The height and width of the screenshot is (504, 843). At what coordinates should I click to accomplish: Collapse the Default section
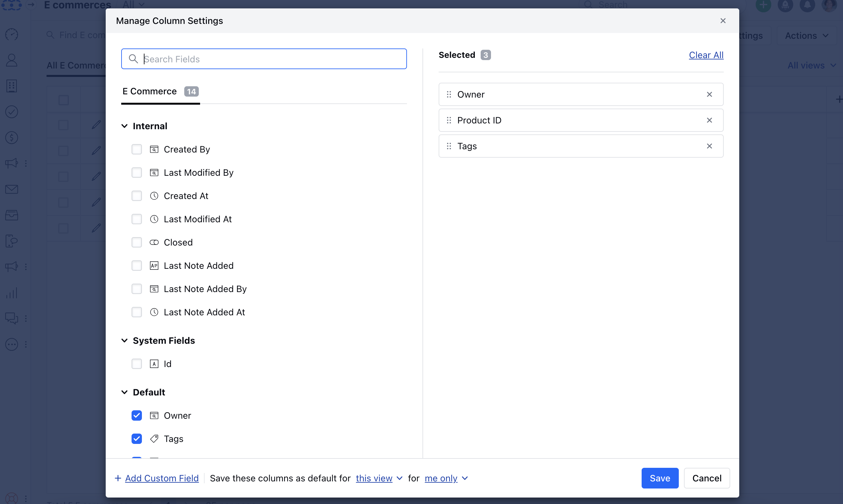point(125,392)
